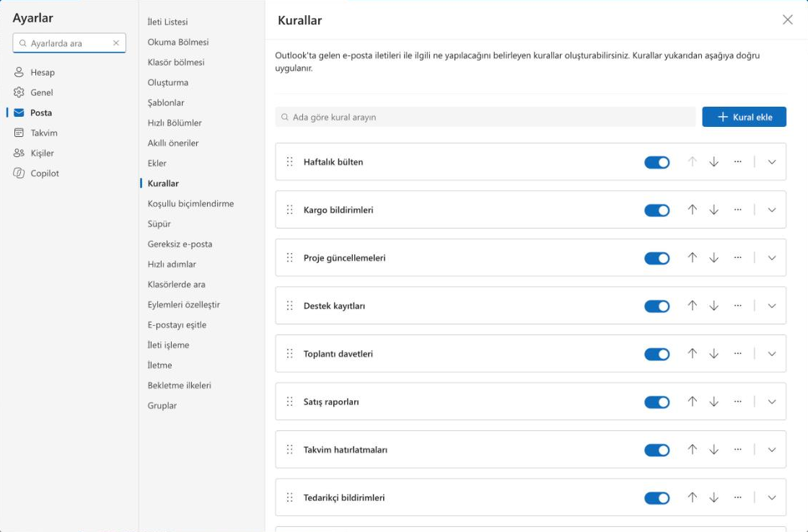This screenshot has width=808, height=532.
Task: Close the Kurallar settings dialog
Action: coord(787,19)
